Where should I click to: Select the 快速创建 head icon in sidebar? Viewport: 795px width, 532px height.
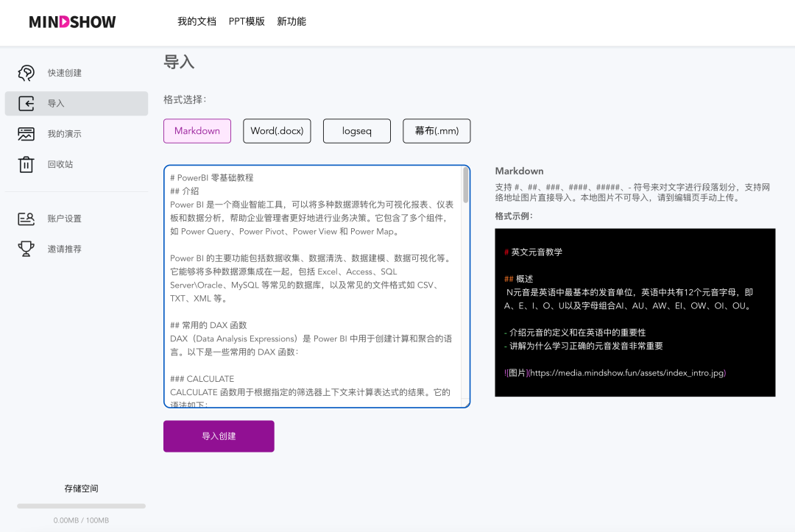coord(26,72)
